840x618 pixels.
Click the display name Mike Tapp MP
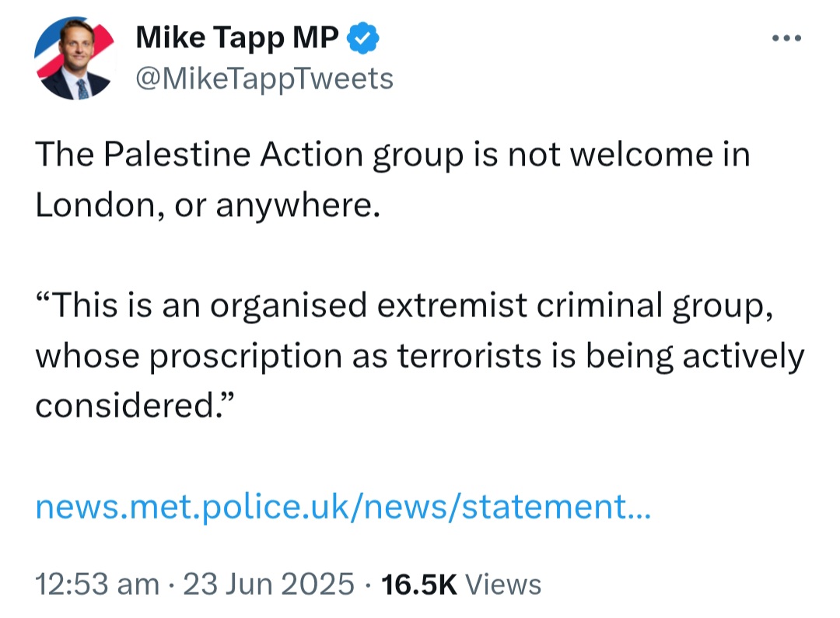click(x=237, y=37)
